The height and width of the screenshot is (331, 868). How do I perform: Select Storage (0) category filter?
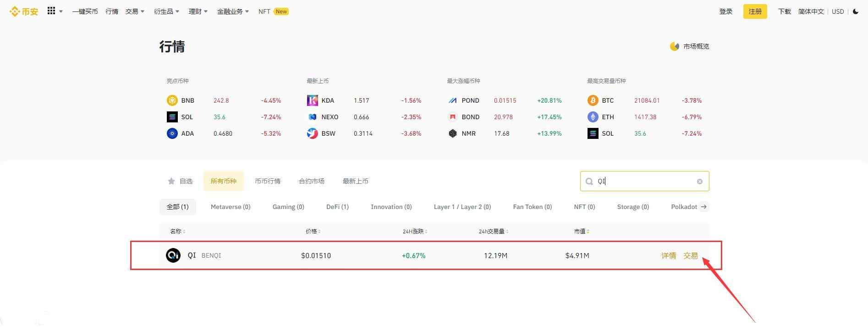click(x=633, y=207)
